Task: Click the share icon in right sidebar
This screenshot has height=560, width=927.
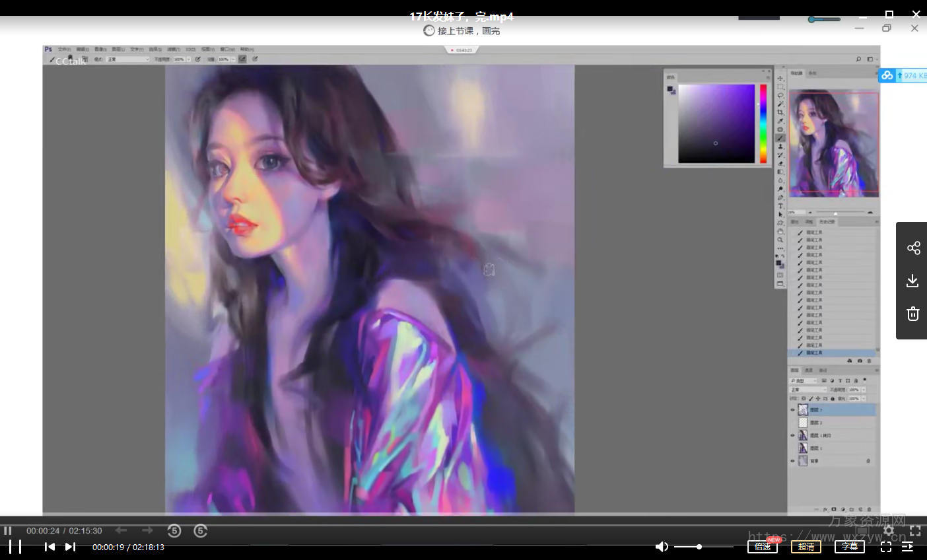Action: [913, 248]
